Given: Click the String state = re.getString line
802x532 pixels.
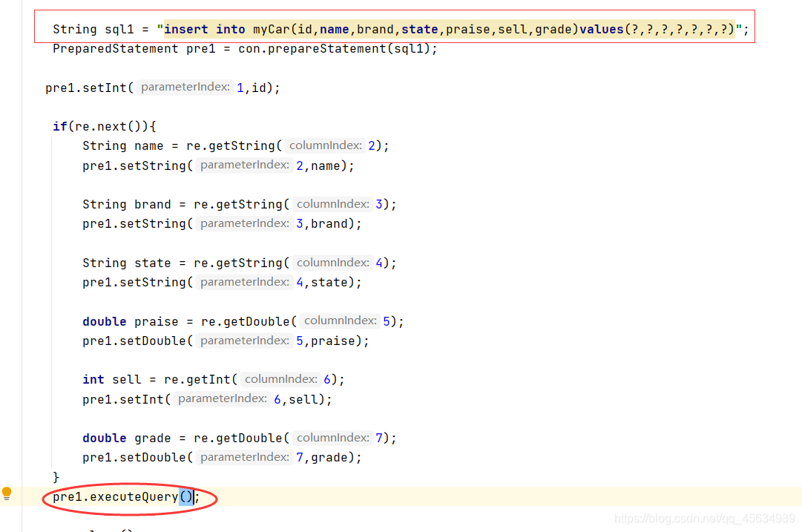Looking at the screenshot, I should tap(240, 263).
